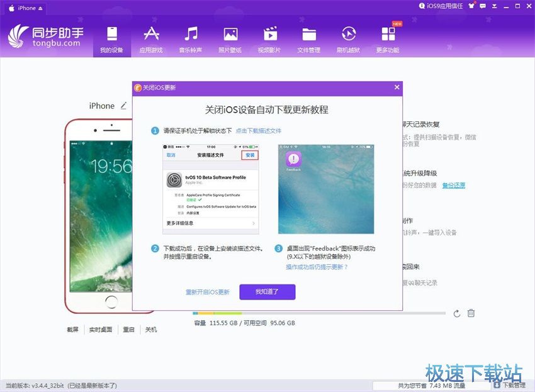Open the 文件管理 file management tab

click(x=309, y=40)
